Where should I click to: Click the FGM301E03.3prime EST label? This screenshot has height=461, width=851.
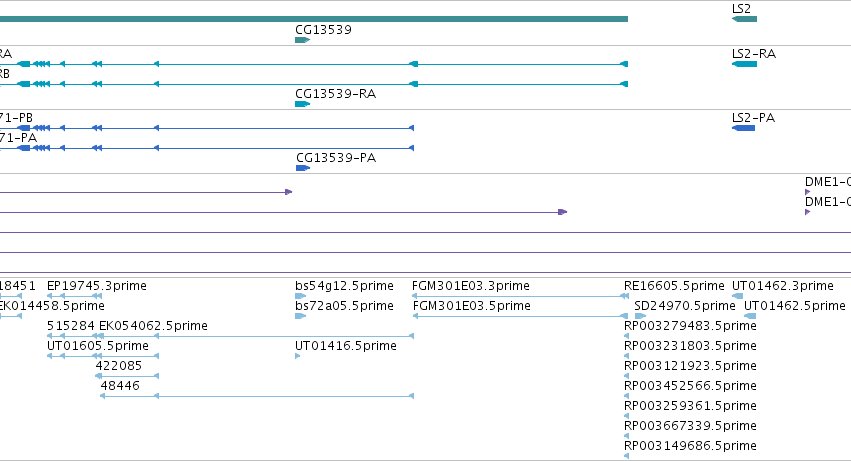[471, 286]
